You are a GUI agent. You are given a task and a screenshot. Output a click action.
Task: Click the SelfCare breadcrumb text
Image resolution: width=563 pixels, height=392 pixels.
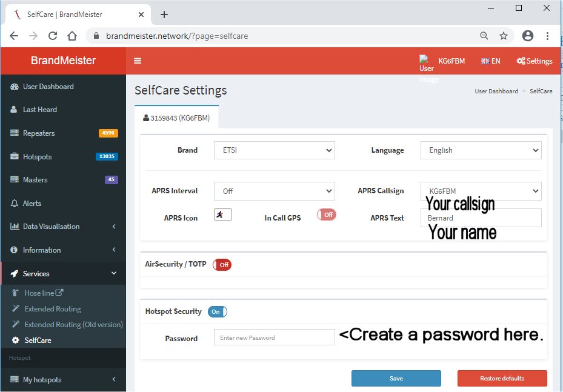(541, 91)
